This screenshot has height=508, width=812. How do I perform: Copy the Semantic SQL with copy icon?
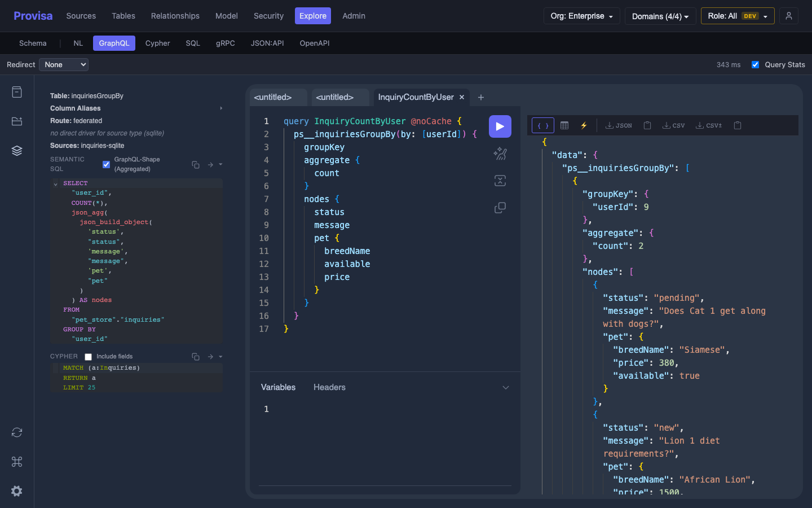pos(196,165)
